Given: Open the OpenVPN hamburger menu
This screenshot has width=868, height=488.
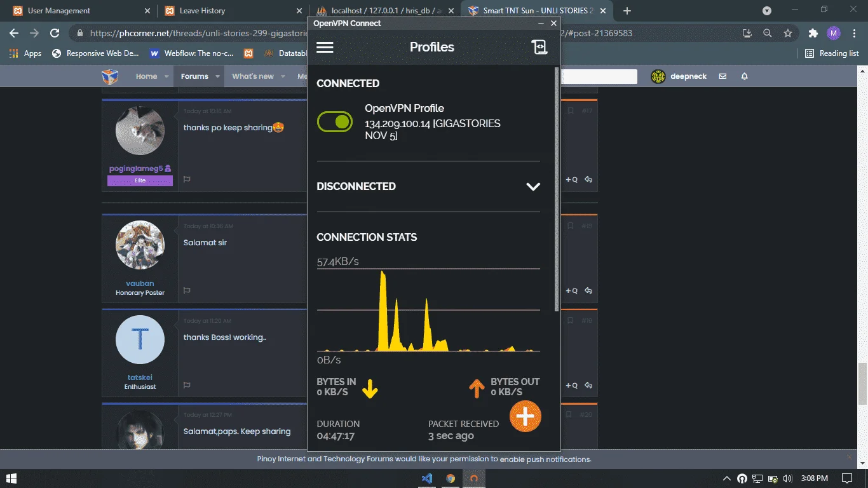Looking at the screenshot, I should pos(325,48).
